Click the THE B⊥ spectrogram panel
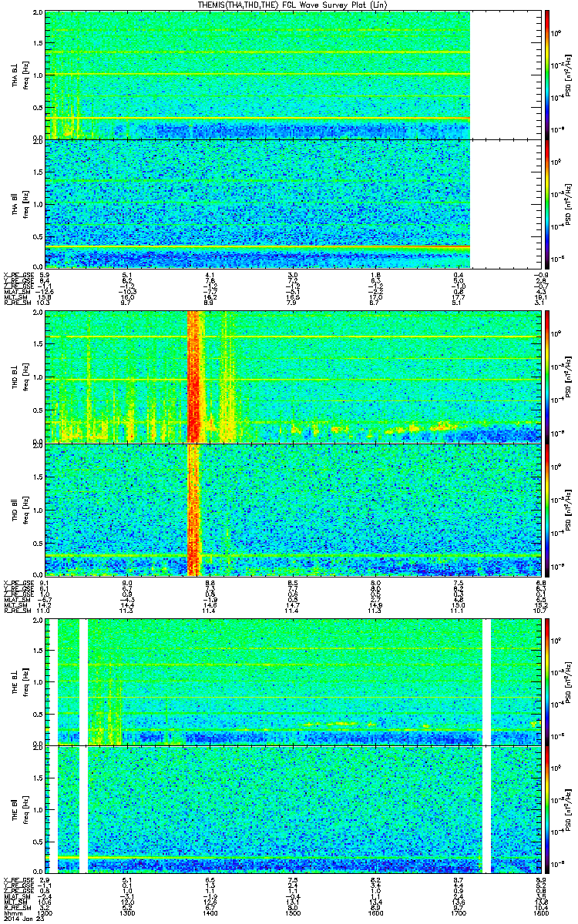Screen dimensions: 578x924 pos(291,681)
